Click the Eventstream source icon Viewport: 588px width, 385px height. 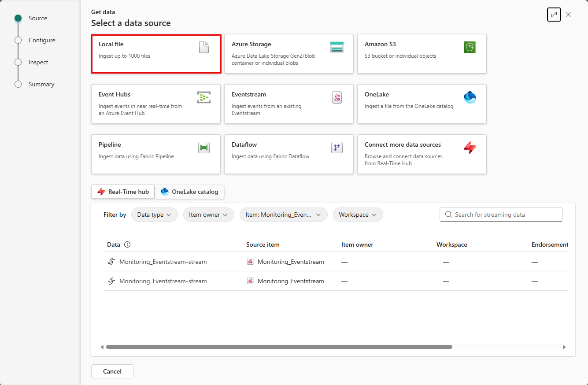point(337,97)
